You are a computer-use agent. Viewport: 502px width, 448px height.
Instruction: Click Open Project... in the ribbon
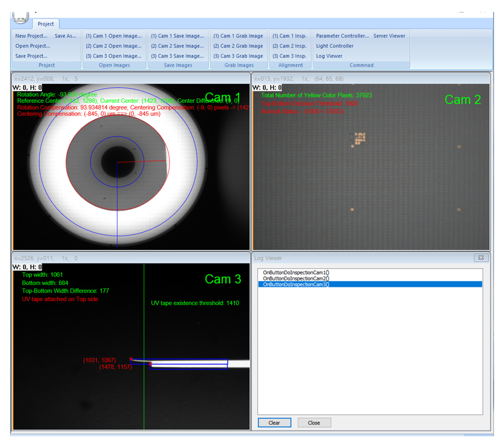pos(32,46)
